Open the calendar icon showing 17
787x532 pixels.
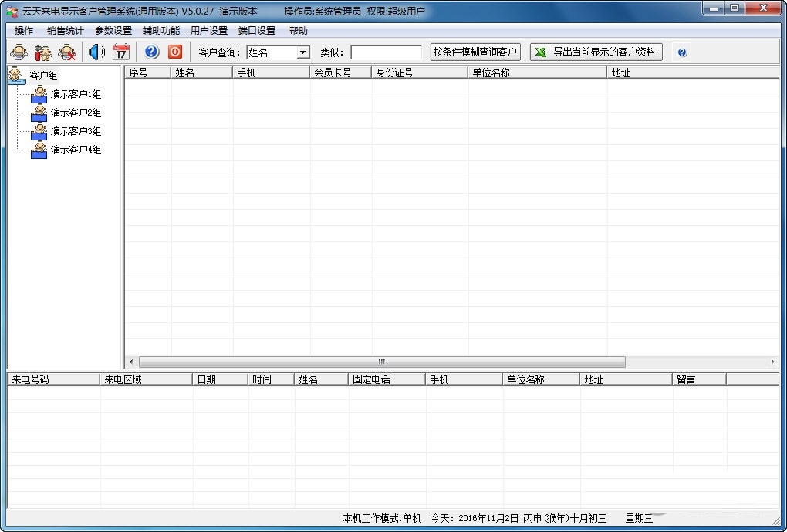(121, 52)
